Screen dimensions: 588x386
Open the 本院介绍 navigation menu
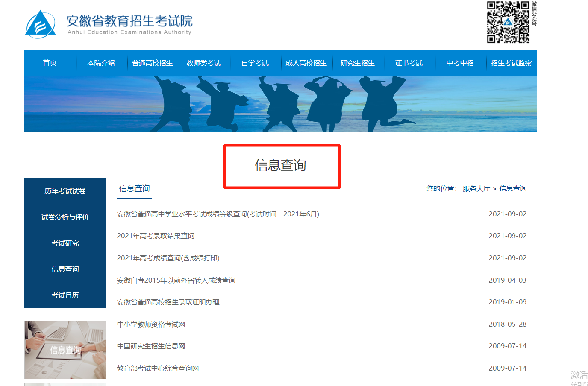pyautogui.click(x=101, y=63)
